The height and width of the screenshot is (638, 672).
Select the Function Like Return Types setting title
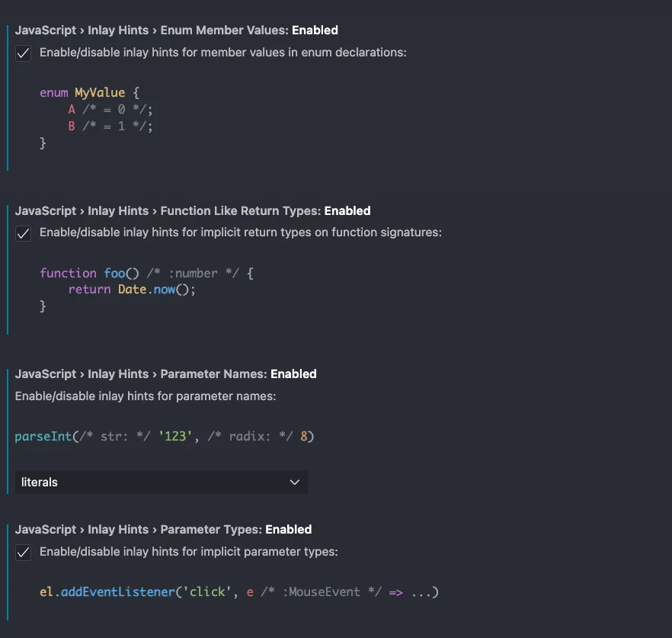point(193,210)
